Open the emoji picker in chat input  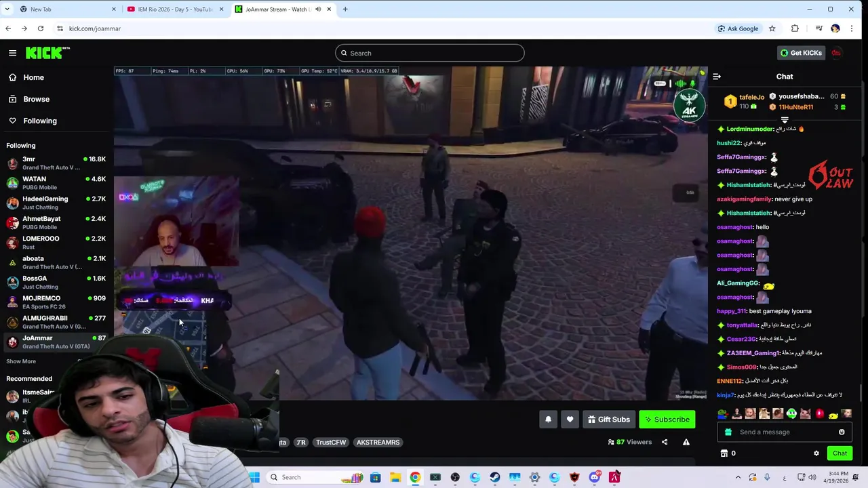click(842, 432)
